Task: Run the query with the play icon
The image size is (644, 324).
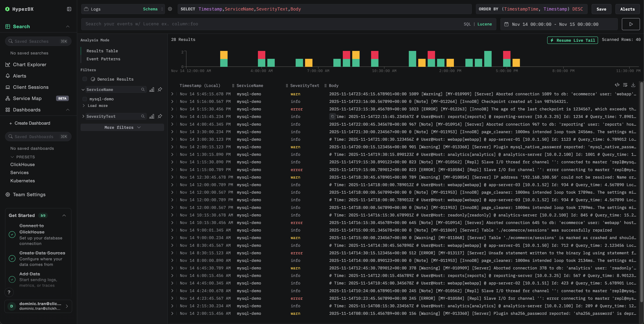Action: pyautogui.click(x=631, y=24)
